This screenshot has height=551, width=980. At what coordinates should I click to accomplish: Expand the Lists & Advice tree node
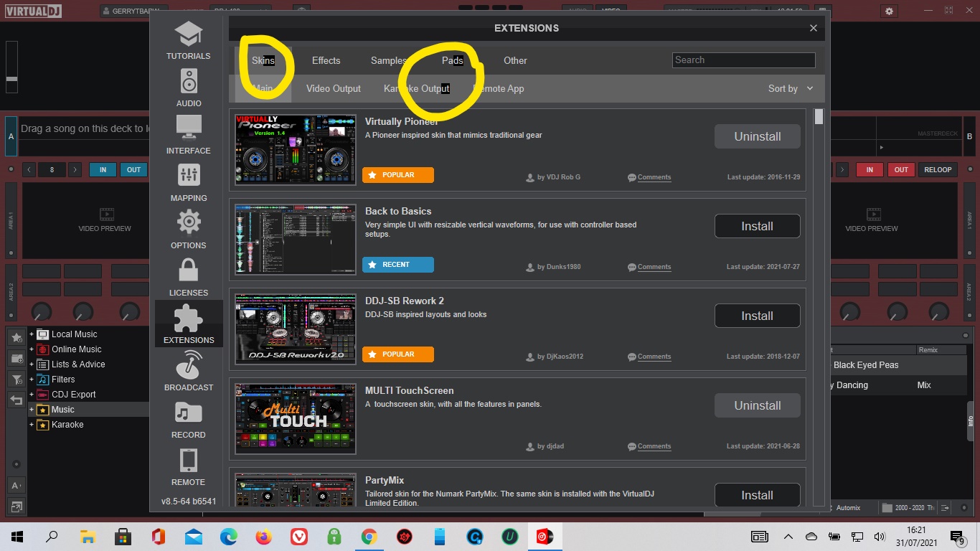pos(32,364)
